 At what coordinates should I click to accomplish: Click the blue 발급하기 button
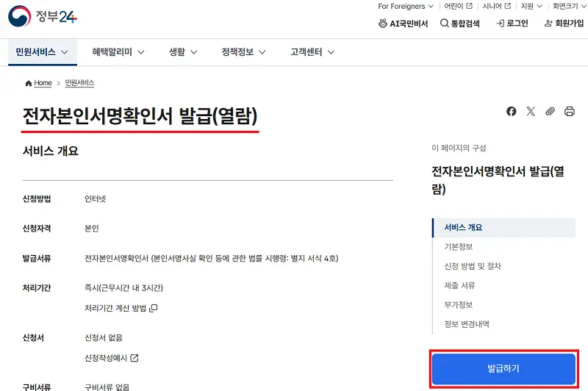click(x=503, y=369)
